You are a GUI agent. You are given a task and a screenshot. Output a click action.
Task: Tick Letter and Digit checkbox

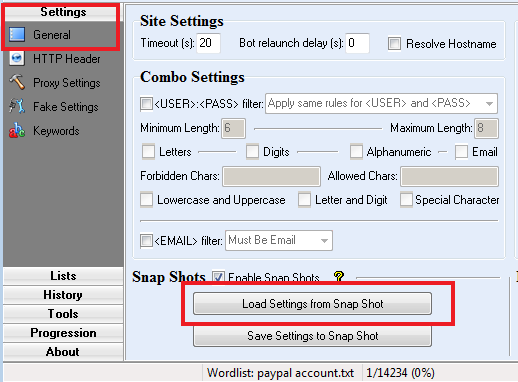[x=304, y=200]
